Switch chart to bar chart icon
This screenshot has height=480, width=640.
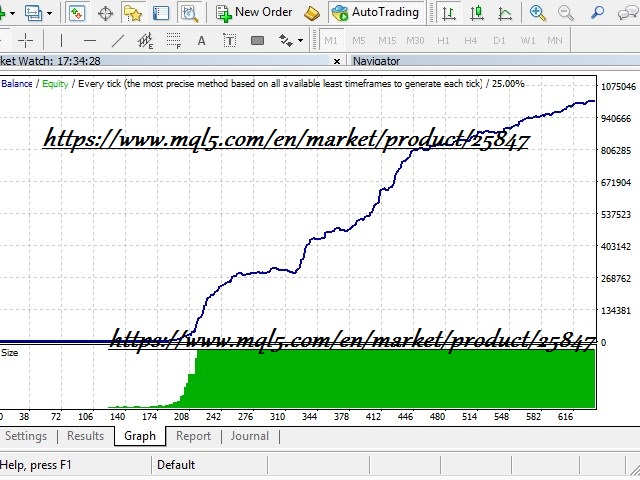[449, 13]
